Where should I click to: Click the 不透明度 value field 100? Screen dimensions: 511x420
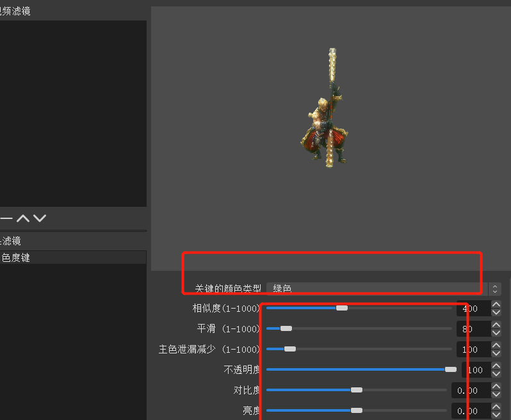pos(476,370)
